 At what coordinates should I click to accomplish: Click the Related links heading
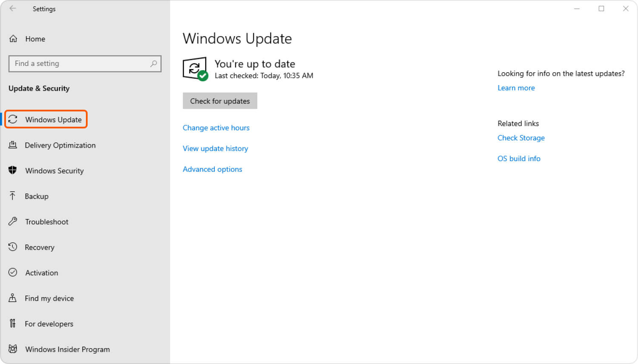click(518, 123)
